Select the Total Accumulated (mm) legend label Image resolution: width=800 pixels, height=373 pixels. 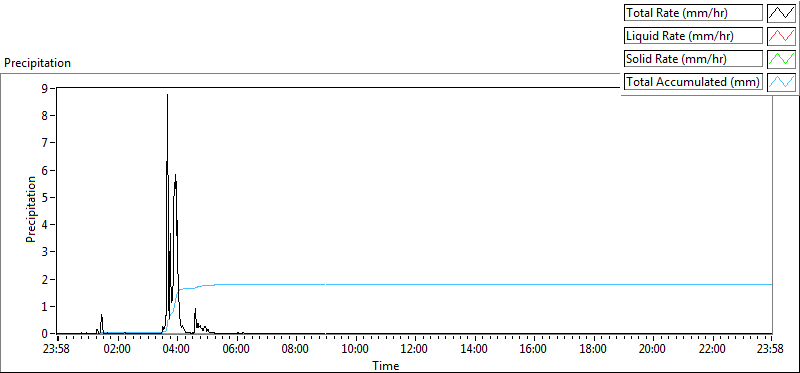(693, 82)
